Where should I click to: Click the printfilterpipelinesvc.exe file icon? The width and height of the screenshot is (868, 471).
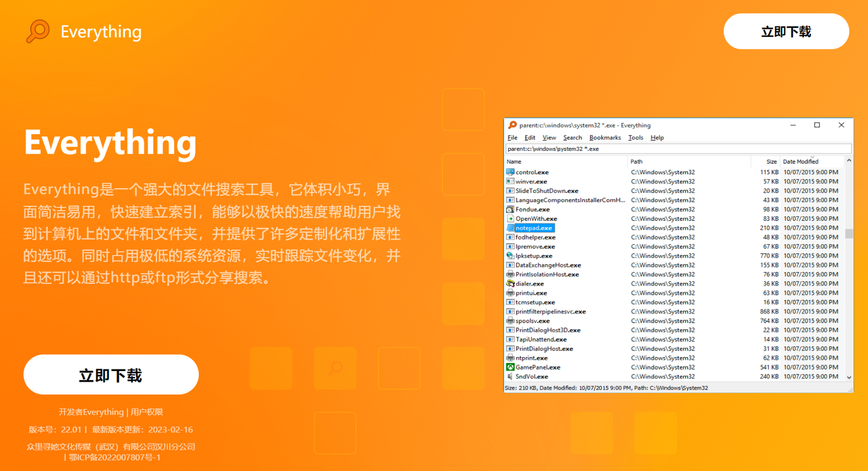click(511, 312)
